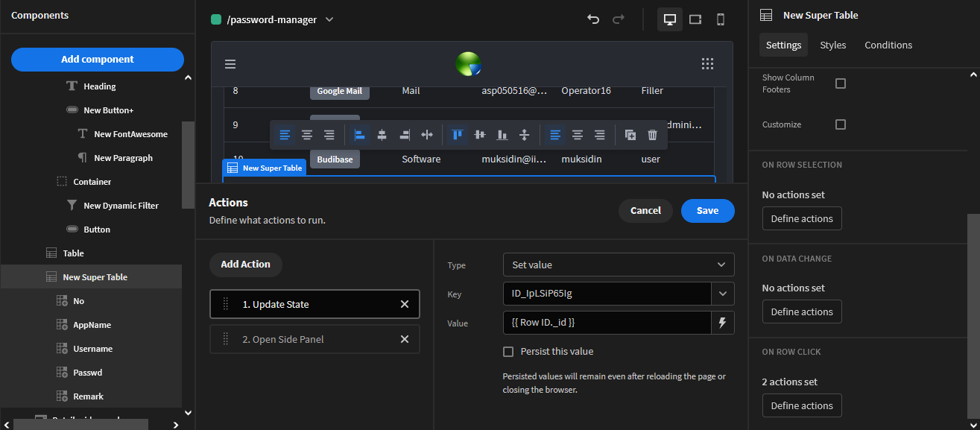980x430 pixels.
Task: Define actions for On Row Selection
Action: click(x=802, y=218)
